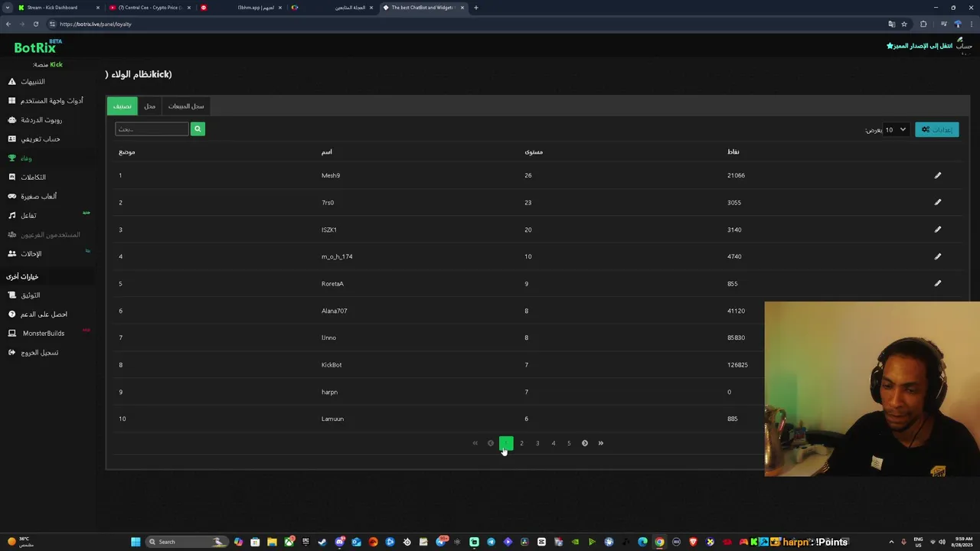Bookmark this page with star icon

click(x=904, y=24)
